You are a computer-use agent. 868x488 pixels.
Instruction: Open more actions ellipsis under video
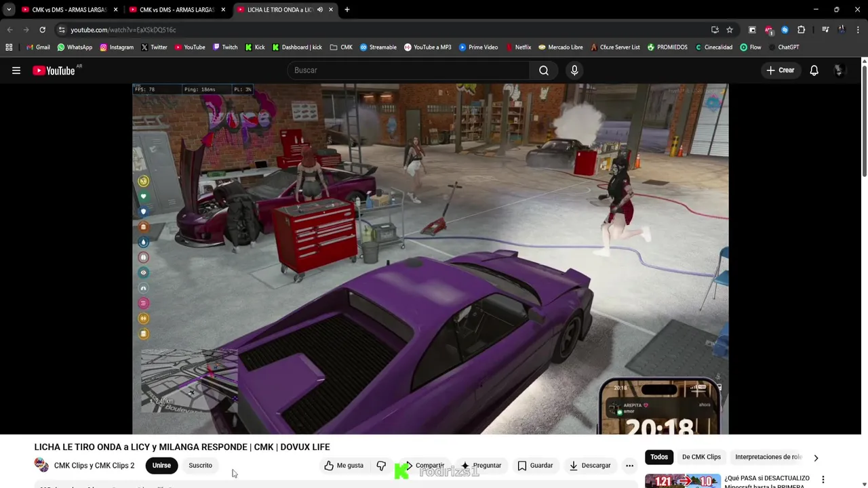tap(629, 466)
